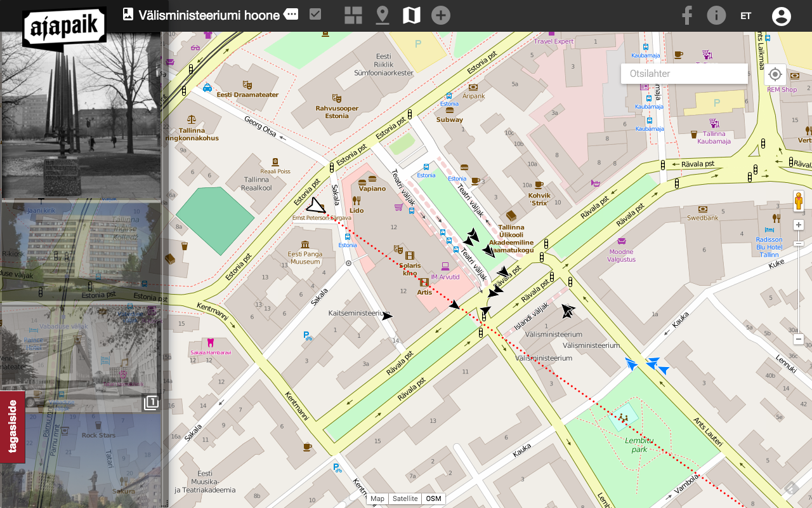Image resolution: width=812 pixels, height=508 pixels.
Task: Click Tallinna ringkonnakohus courthouse icon
Action: pos(192,119)
